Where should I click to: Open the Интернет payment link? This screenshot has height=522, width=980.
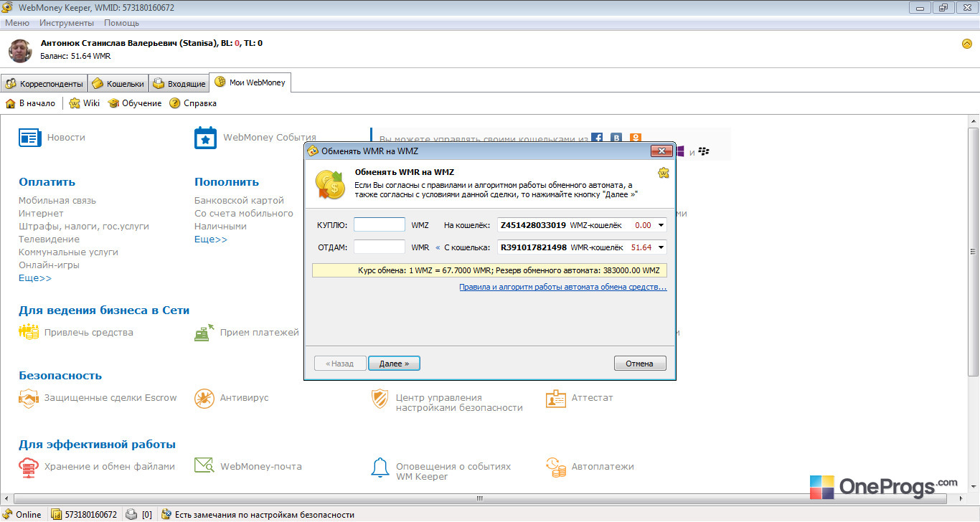pyautogui.click(x=41, y=214)
